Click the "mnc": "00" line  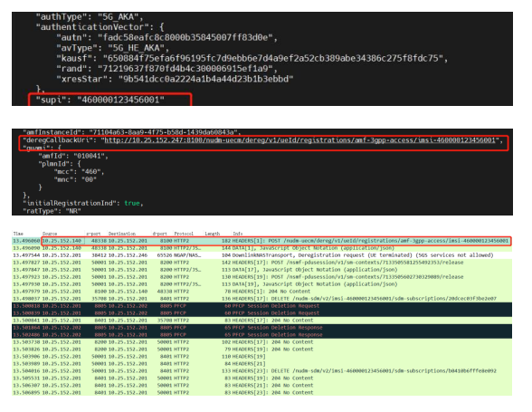[x=75, y=179]
